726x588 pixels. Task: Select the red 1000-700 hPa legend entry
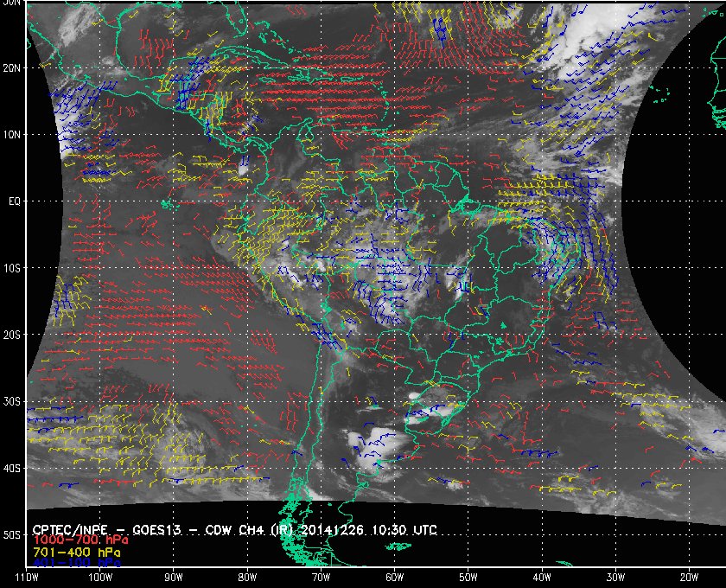[x=80, y=540]
